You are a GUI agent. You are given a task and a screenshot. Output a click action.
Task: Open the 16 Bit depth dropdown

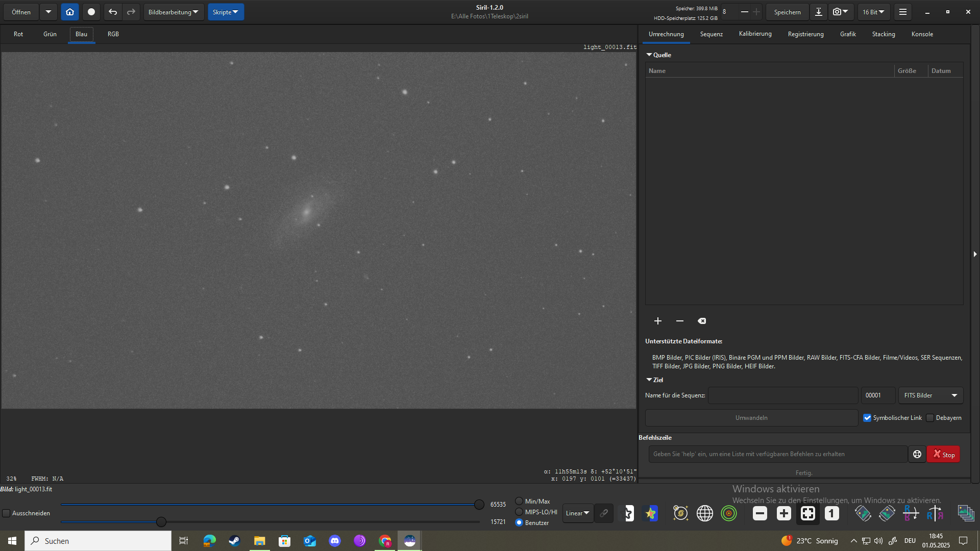point(874,12)
